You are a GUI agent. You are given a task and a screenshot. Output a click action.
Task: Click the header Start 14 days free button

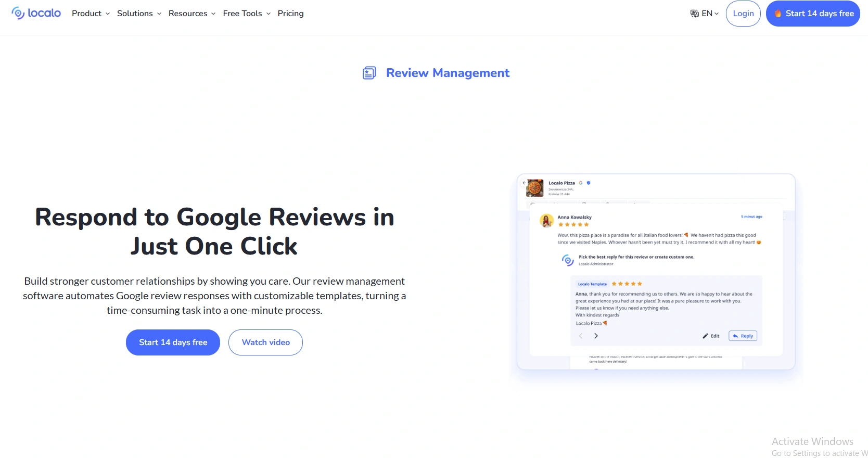tap(813, 14)
